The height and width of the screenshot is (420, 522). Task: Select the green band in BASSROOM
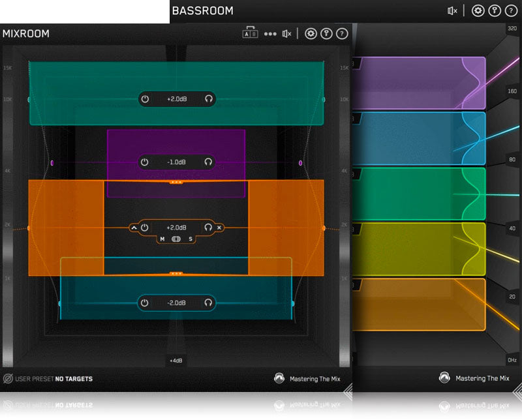pyautogui.click(x=419, y=194)
